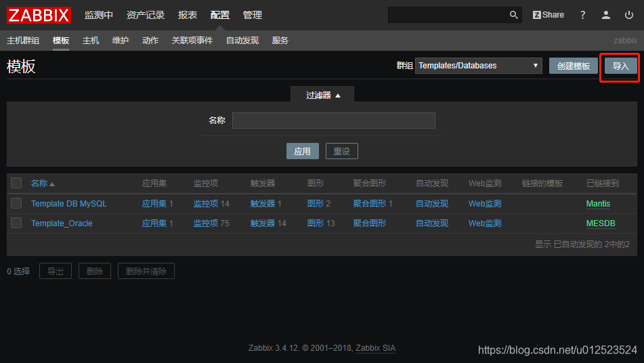Open the Zabbix SIA footer link

click(x=375, y=348)
